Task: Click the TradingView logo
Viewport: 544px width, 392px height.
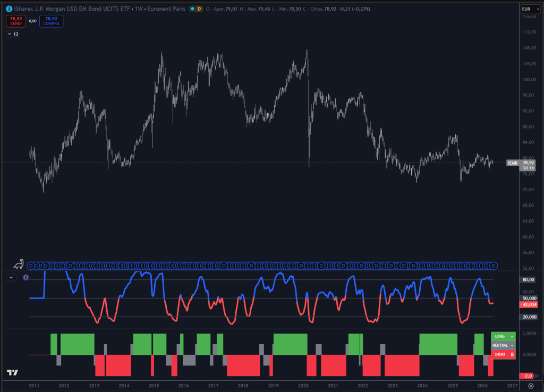Action: (13, 372)
